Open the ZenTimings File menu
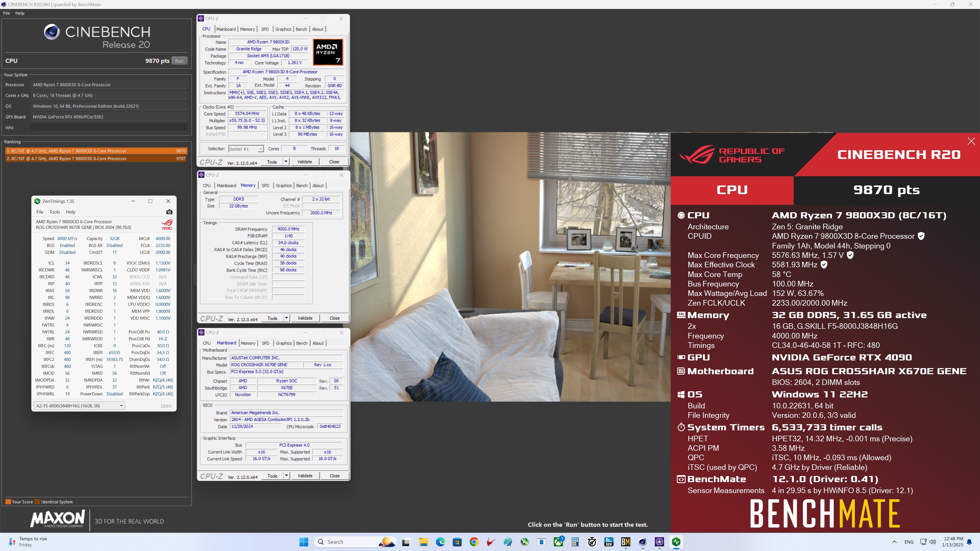Screen dimensions: 980x551 [x=40, y=212]
